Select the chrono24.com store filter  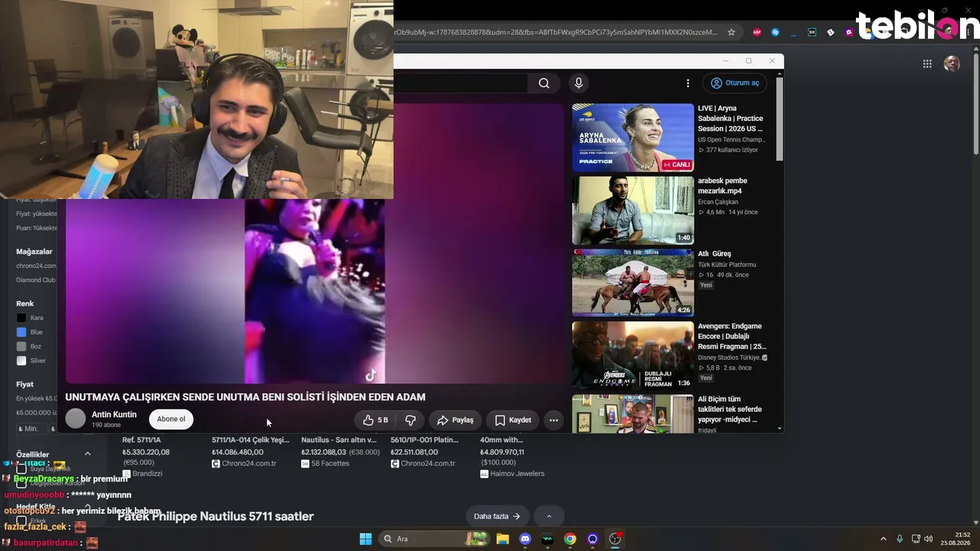coord(37,266)
